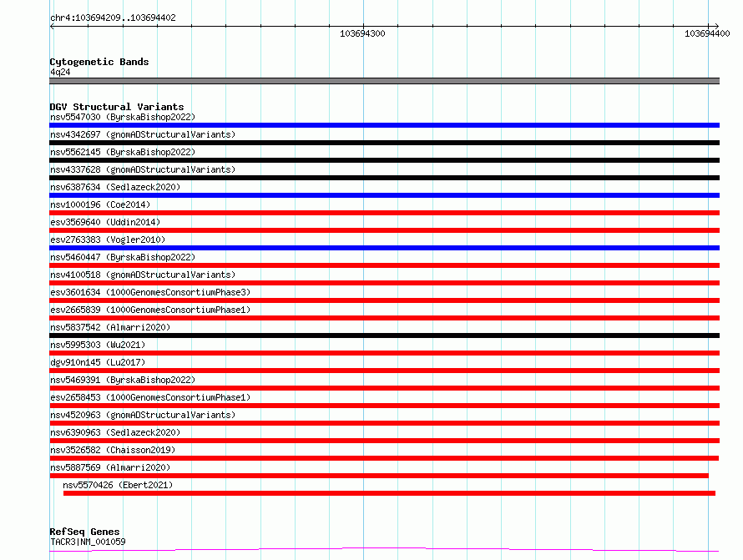
Task: Select the red bar under nsv6390963
Action: pyautogui.click(x=384, y=441)
